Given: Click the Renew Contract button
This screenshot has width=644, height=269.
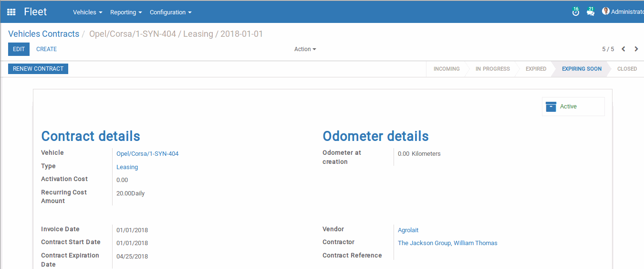Looking at the screenshot, I should coord(38,69).
